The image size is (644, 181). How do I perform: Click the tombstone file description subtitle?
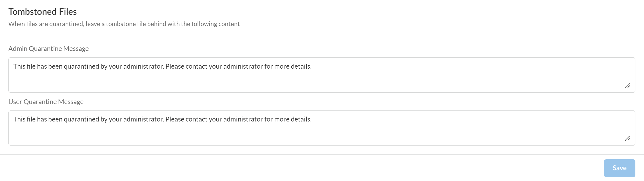[x=124, y=24]
